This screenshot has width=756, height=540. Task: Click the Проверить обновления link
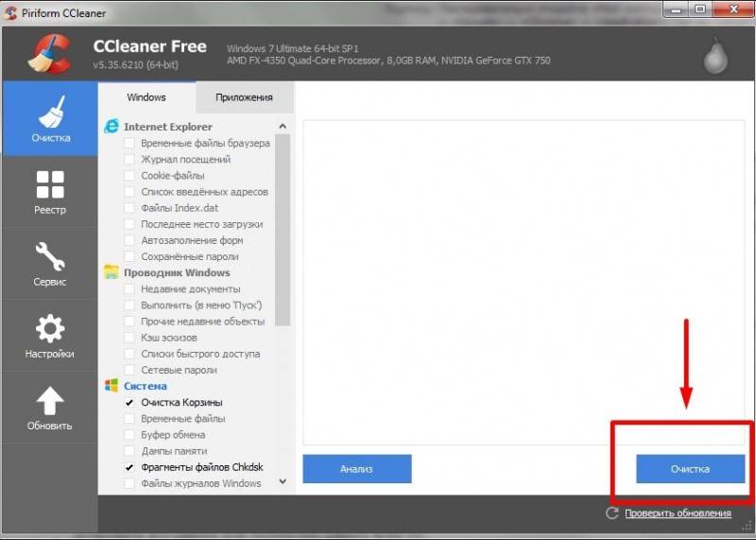678,513
